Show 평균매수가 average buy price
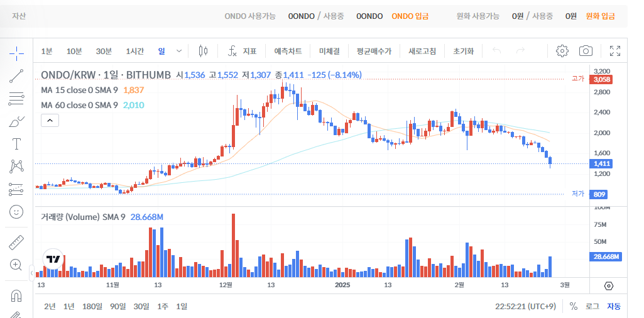Image resolution: width=644 pixels, height=318 pixels. pos(374,52)
